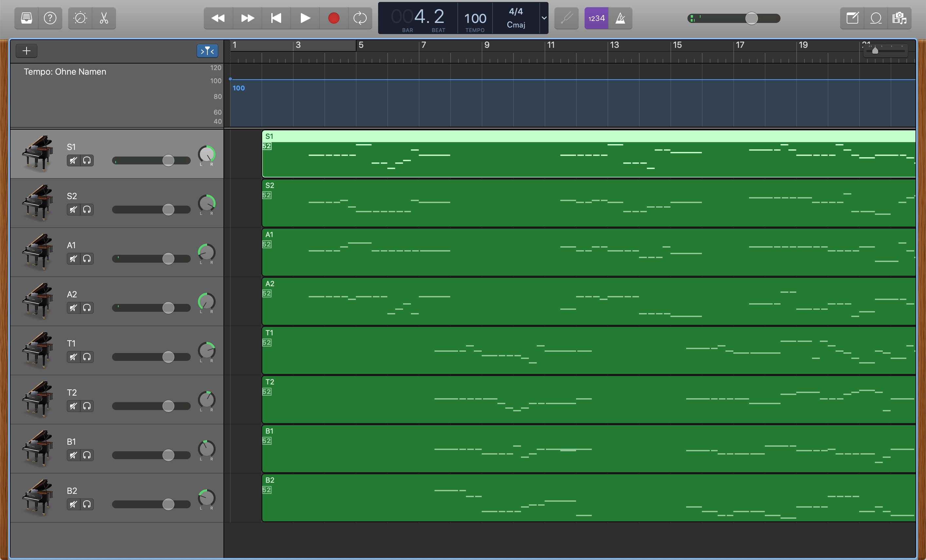Toggle the 1234 count-in button
The width and height of the screenshot is (926, 560).
click(596, 18)
